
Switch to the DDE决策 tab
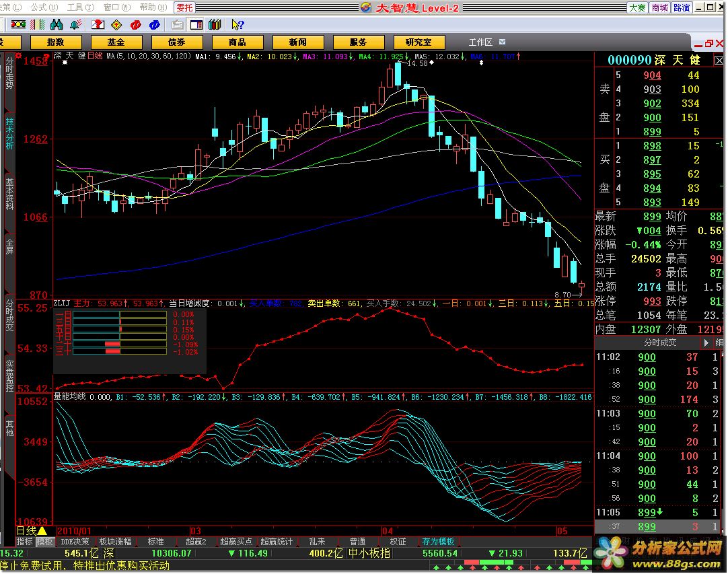[x=75, y=542]
